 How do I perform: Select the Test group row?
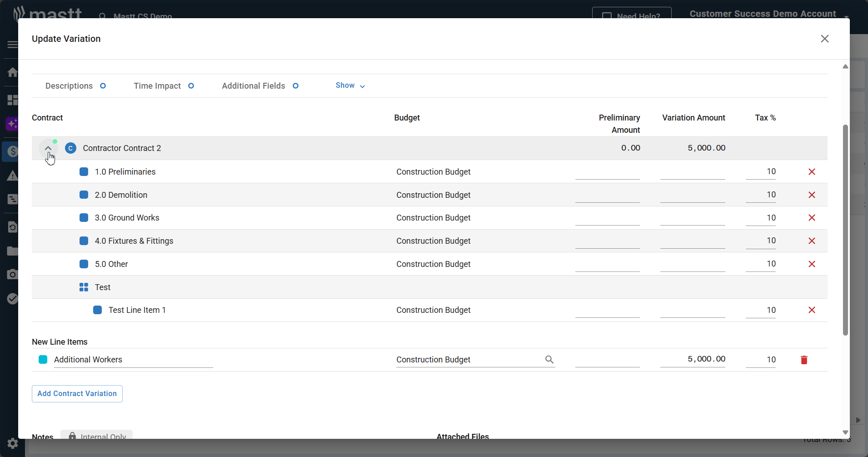click(x=103, y=287)
